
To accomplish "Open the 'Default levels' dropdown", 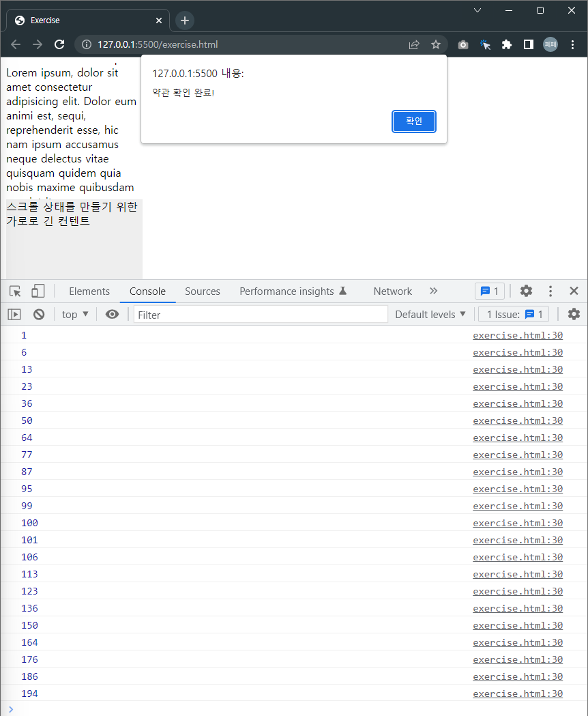I will 430,314.
